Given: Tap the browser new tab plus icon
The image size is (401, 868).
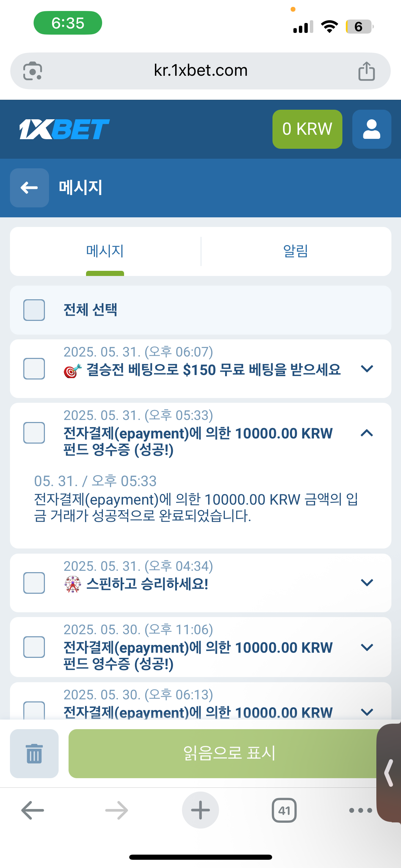Looking at the screenshot, I should [200, 810].
